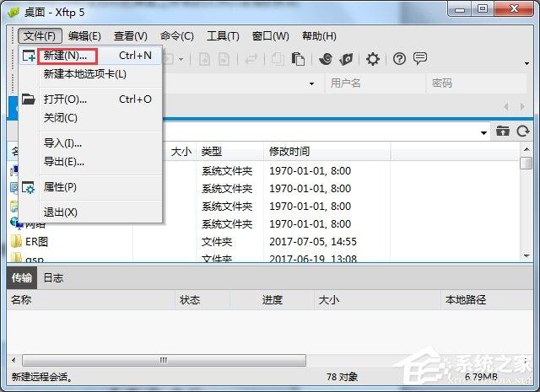Go up one folder using folder-arrow icon
This screenshot has width=540, height=392.
pos(503,132)
